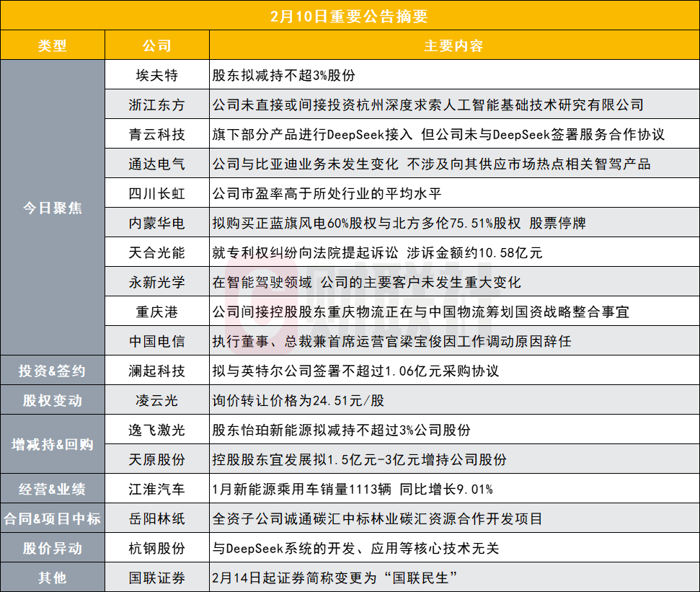Click the '类型' column header
This screenshot has width=700, height=592.
[x=52, y=45]
